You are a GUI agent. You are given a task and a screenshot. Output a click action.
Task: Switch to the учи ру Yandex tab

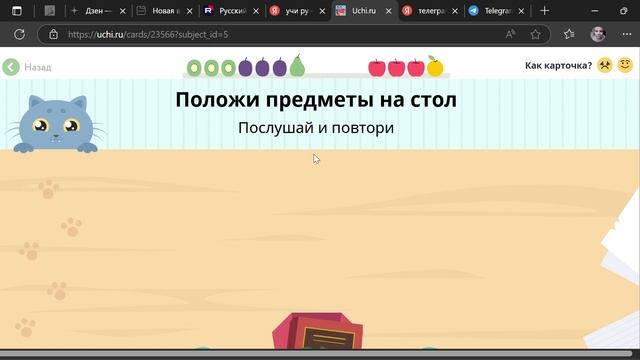click(298, 11)
